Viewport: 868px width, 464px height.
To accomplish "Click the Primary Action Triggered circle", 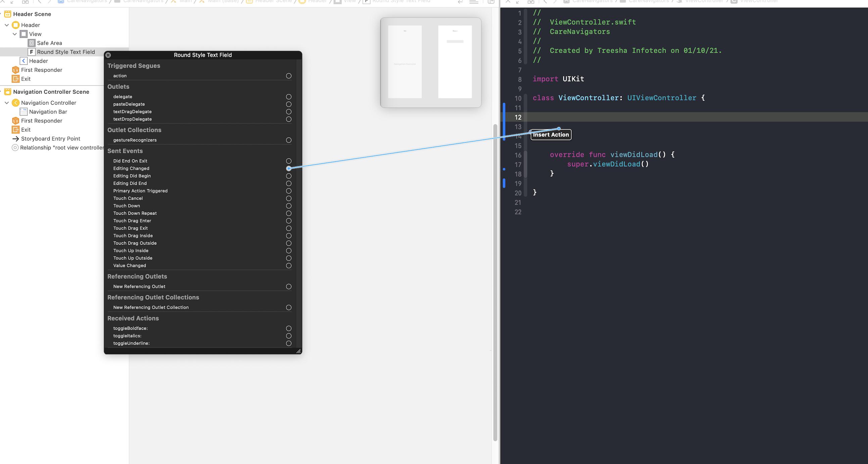I will click(x=289, y=191).
